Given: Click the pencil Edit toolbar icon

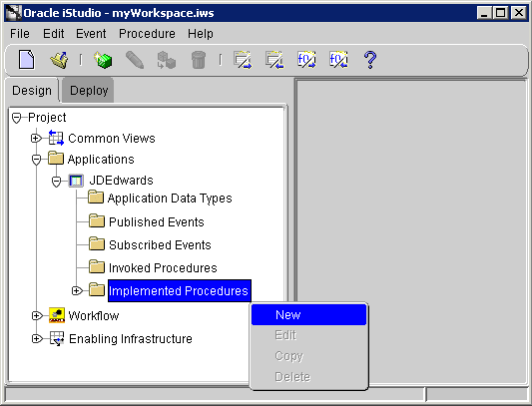Looking at the screenshot, I should (135, 60).
